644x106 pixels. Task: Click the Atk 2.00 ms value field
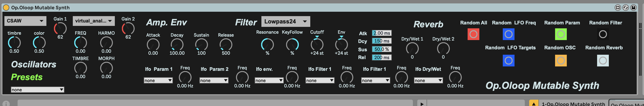[x=382, y=33]
